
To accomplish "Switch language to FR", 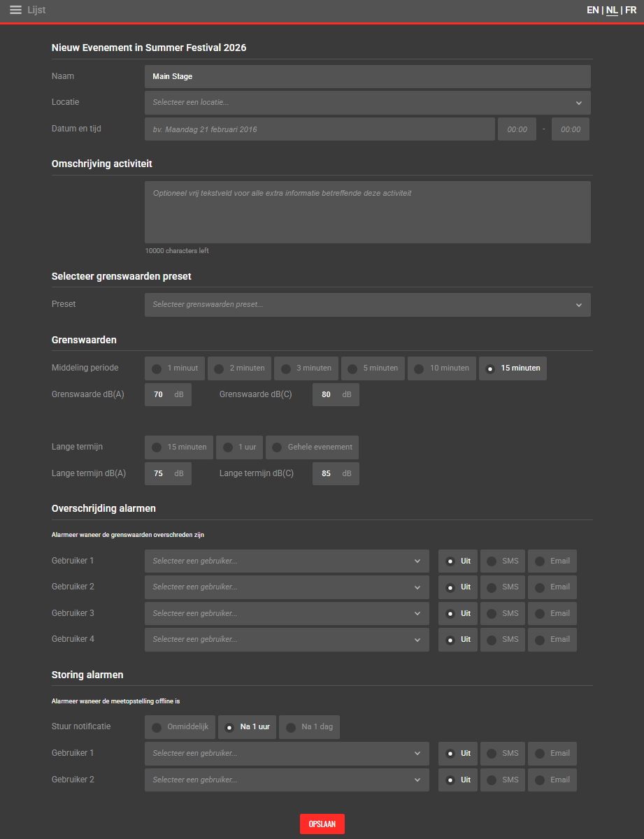I will click(x=631, y=10).
